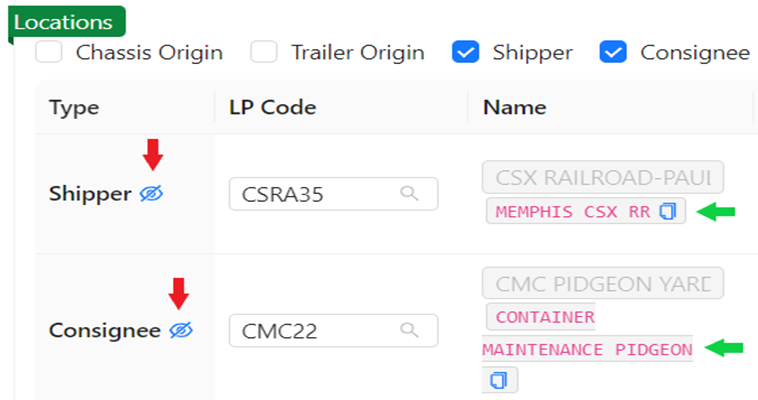Image resolution: width=758 pixels, height=400 pixels.
Task: Click the Name column header
Action: coord(515,107)
